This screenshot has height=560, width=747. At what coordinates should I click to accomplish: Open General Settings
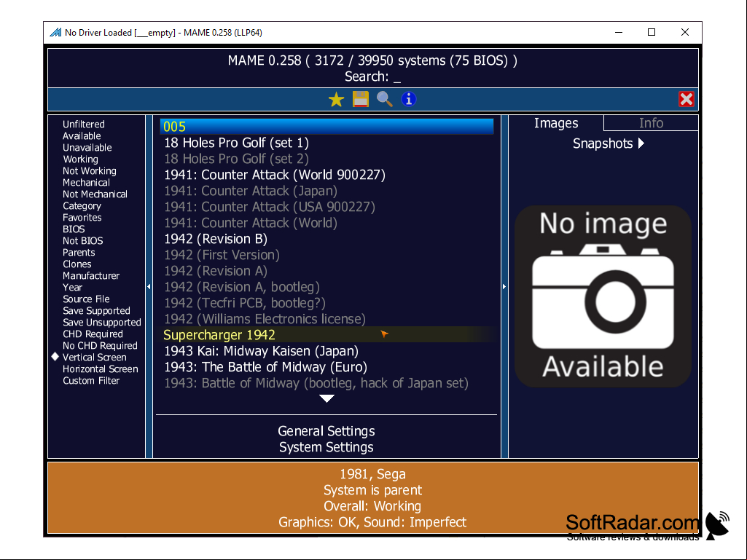326,431
